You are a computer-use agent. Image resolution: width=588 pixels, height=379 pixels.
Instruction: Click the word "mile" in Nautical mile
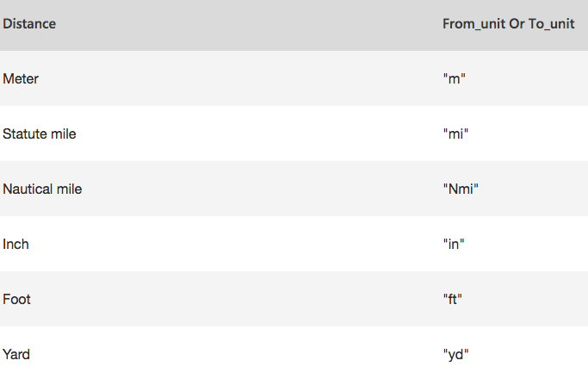click(x=69, y=189)
